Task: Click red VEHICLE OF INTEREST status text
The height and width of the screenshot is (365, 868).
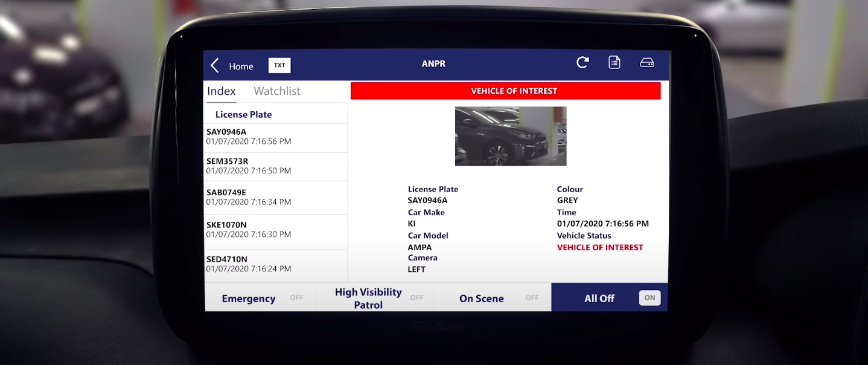Action: pos(600,247)
